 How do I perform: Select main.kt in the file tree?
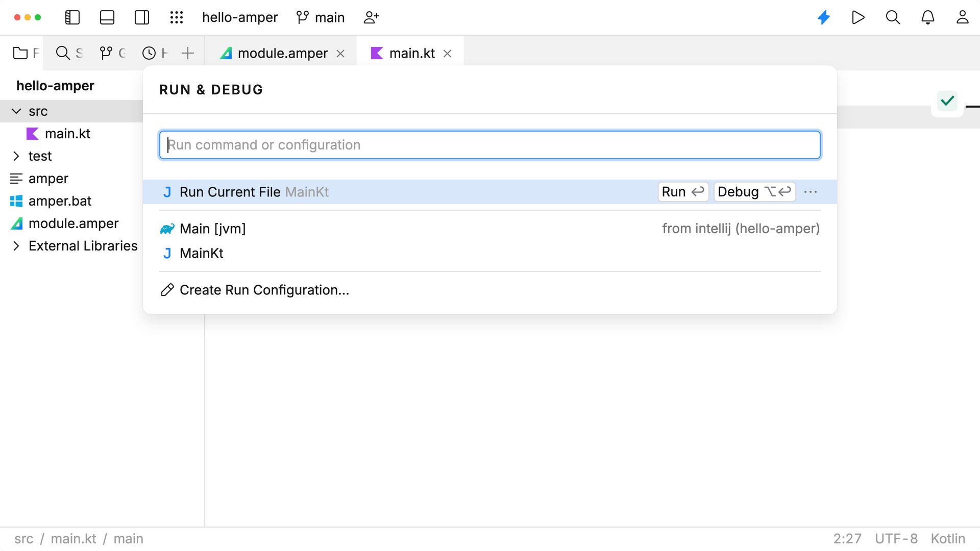[x=67, y=134]
